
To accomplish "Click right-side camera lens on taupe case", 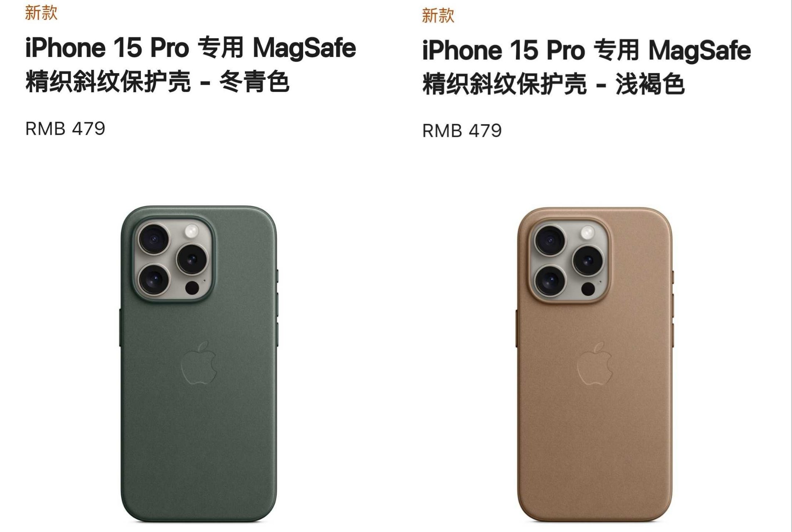I will coord(588,260).
